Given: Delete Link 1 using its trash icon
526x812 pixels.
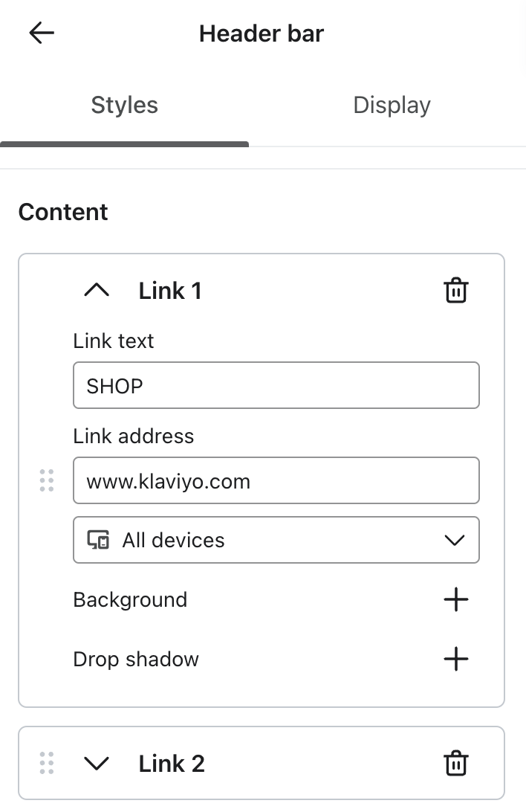Looking at the screenshot, I should click(455, 290).
